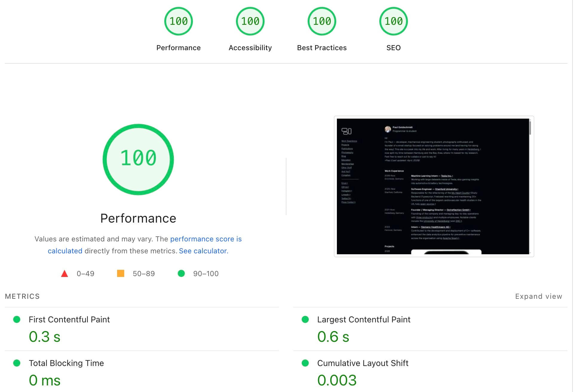Jump to the Accessibility category label
Screen dimensions: 577x392
click(250, 48)
